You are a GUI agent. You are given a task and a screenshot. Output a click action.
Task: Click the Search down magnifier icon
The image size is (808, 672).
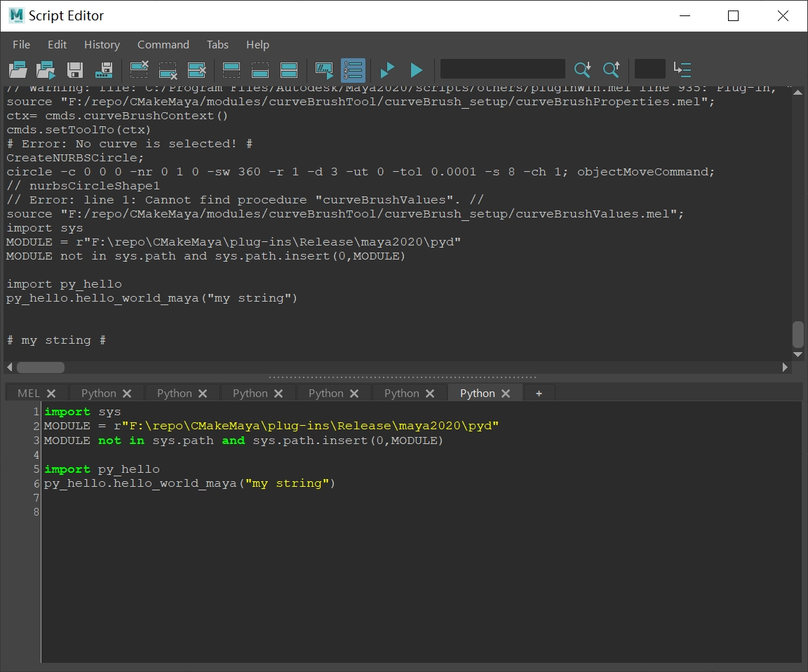(582, 69)
